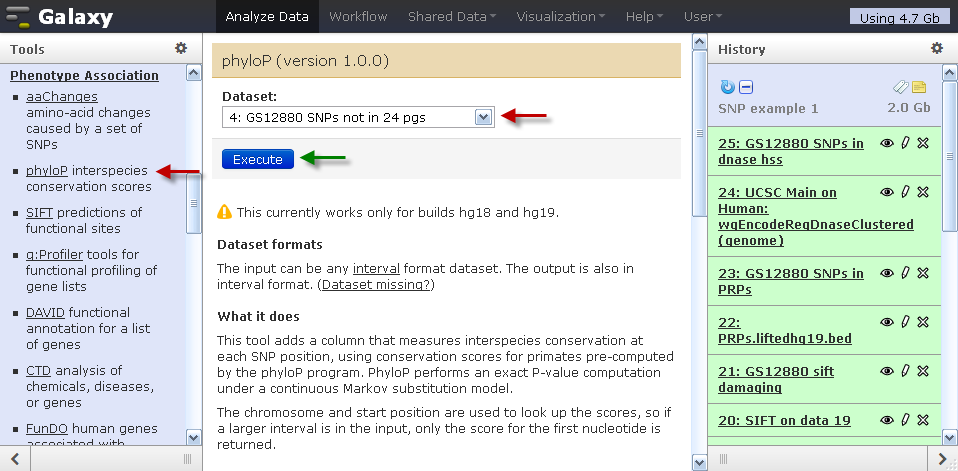Viewport: 958px width, 471px height.
Task: Edit history tags with the tag icon
Action: coord(901,87)
